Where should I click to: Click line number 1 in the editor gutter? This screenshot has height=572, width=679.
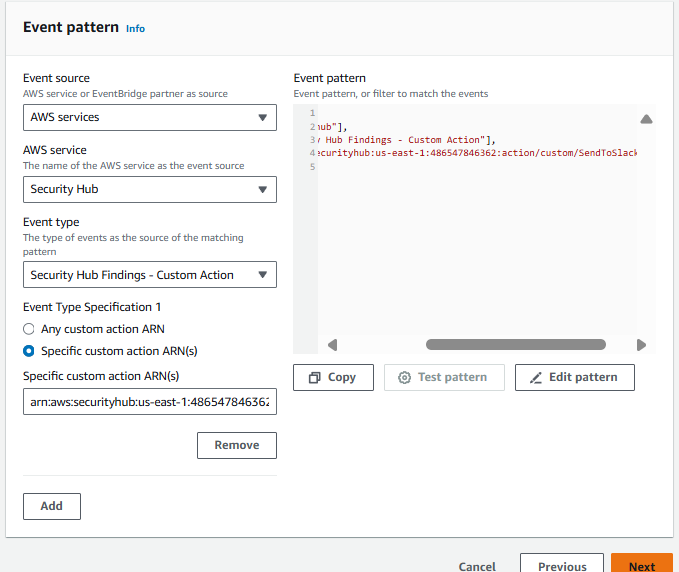pyautogui.click(x=312, y=113)
